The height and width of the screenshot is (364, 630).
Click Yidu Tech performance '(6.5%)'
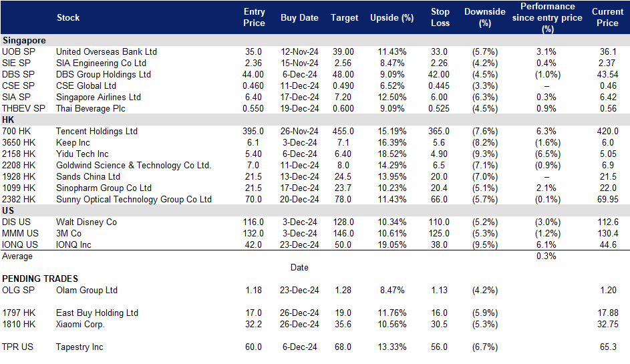(x=547, y=154)
